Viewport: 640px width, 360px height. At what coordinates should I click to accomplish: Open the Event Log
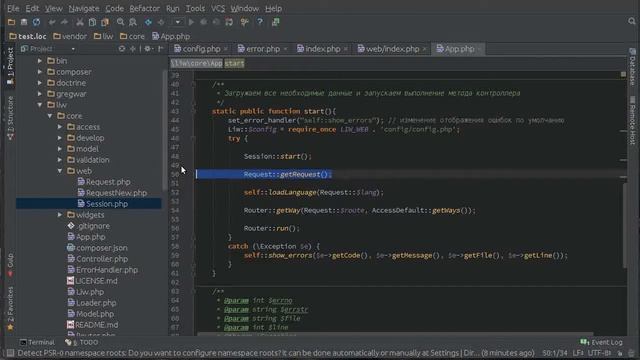(601, 342)
